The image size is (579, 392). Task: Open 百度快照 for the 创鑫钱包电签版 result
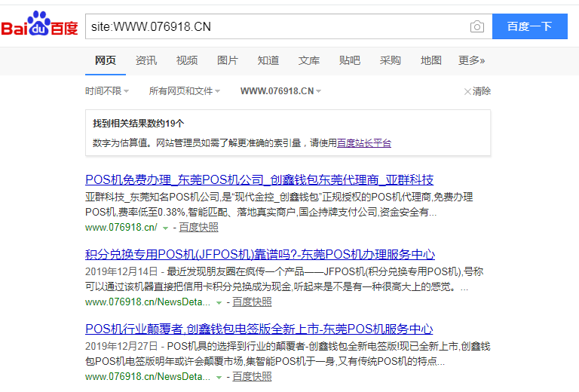coord(252,376)
